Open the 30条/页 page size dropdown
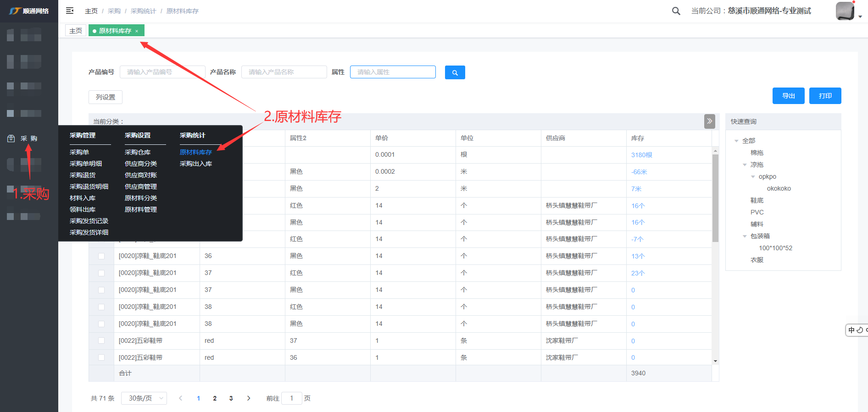Viewport: 868px width, 412px height. [144, 398]
